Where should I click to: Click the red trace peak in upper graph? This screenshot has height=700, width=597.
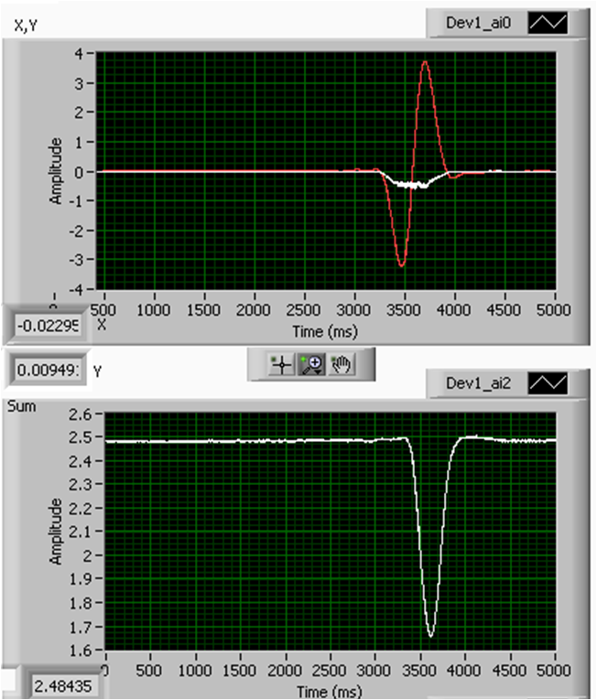pyautogui.click(x=425, y=62)
